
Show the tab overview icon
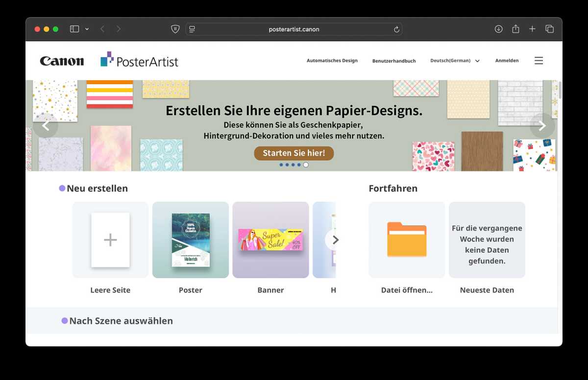(x=549, y=29)
